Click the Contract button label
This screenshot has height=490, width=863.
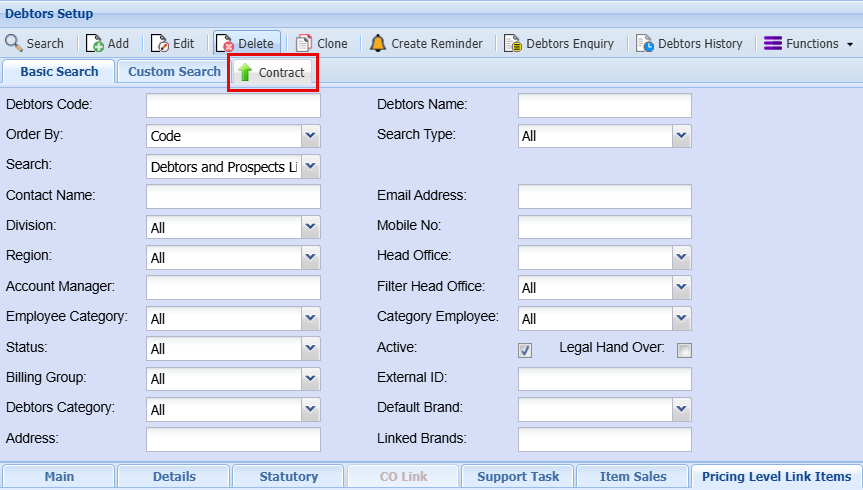(x=281, y=73)
